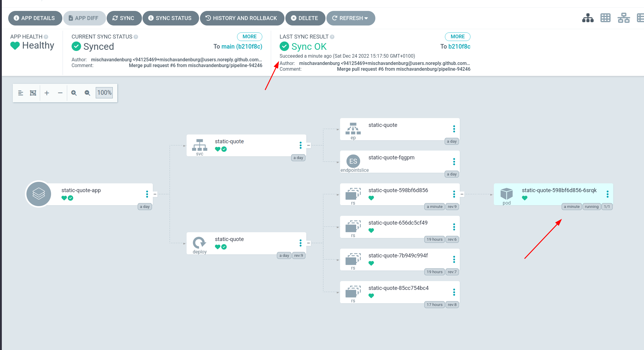Click the Sync button

(124, 18)
